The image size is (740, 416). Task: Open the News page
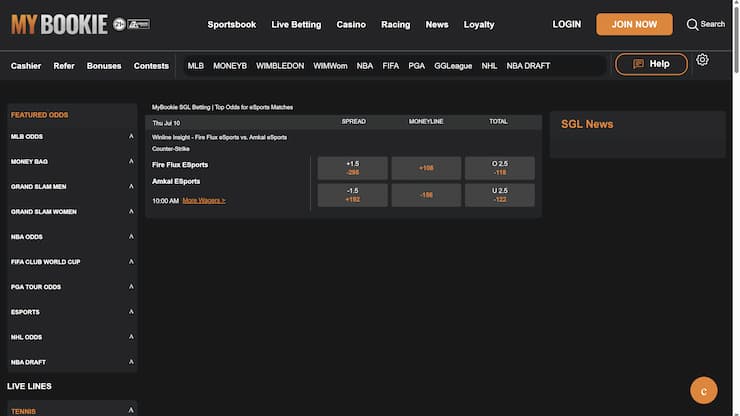point(437,25)
